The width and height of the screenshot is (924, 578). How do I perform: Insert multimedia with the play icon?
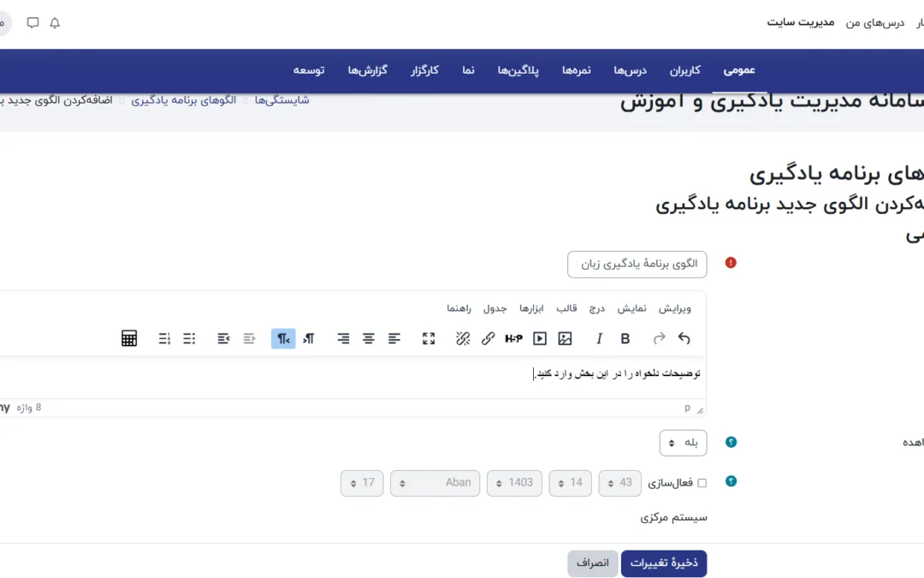(540, 339)
